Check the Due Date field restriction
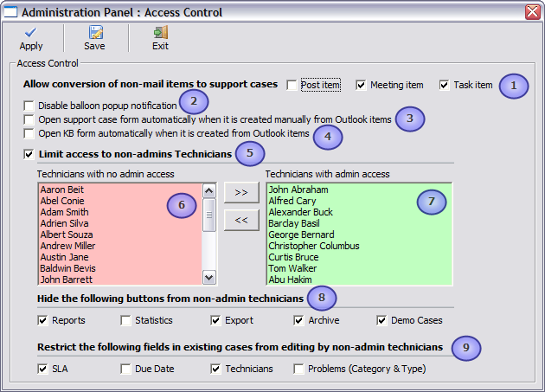The image size is (545, 392). 125,369
